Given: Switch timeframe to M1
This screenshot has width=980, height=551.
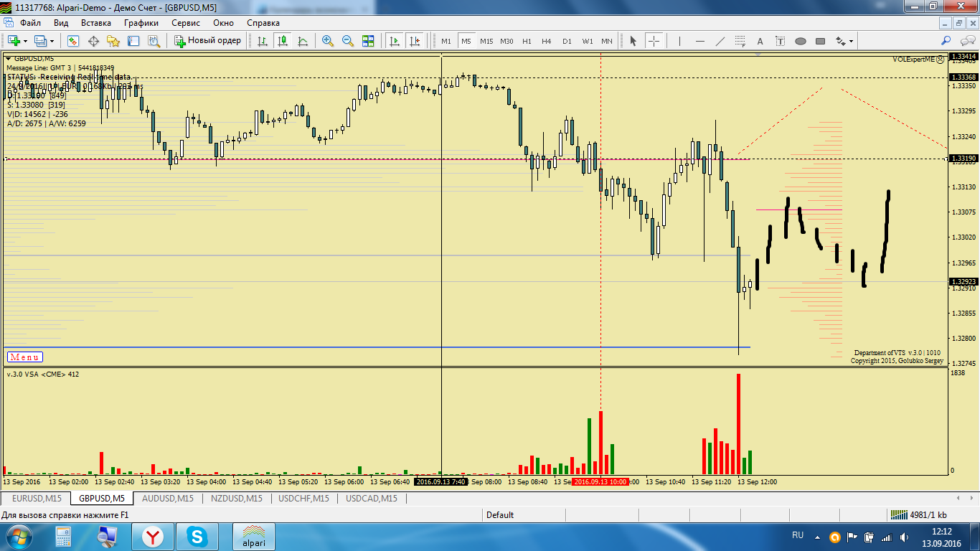Looking at the screenshot, I should tap(446, 41).
